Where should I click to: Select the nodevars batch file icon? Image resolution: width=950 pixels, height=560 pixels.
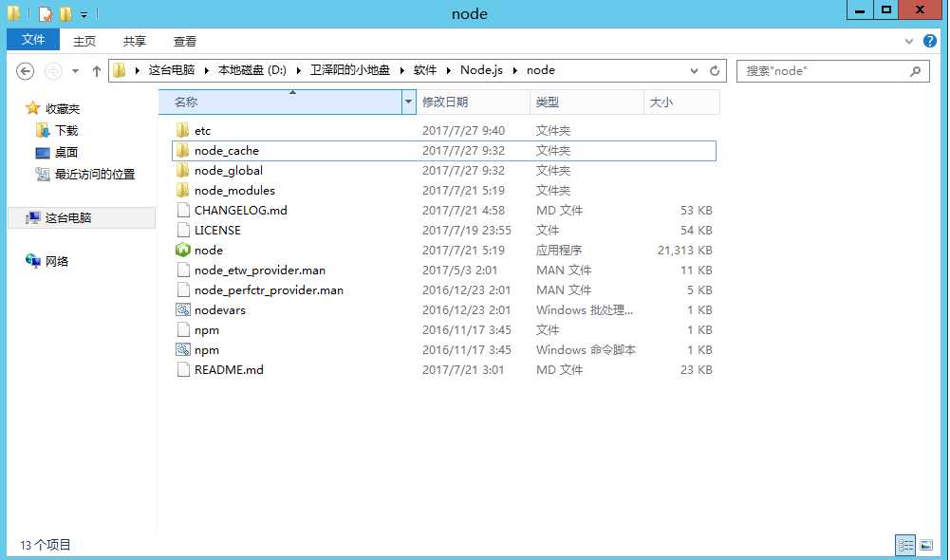tap(182, 309)
